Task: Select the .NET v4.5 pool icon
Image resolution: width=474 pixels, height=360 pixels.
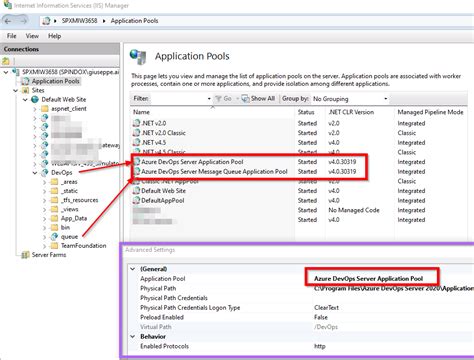Action: coord(136,143)
